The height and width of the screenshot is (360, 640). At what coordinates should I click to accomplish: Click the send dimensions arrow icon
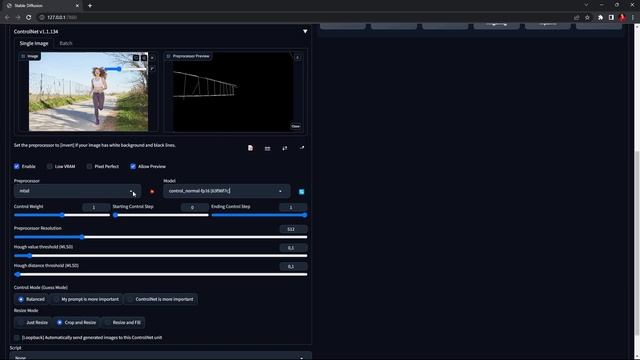[302, 148]
